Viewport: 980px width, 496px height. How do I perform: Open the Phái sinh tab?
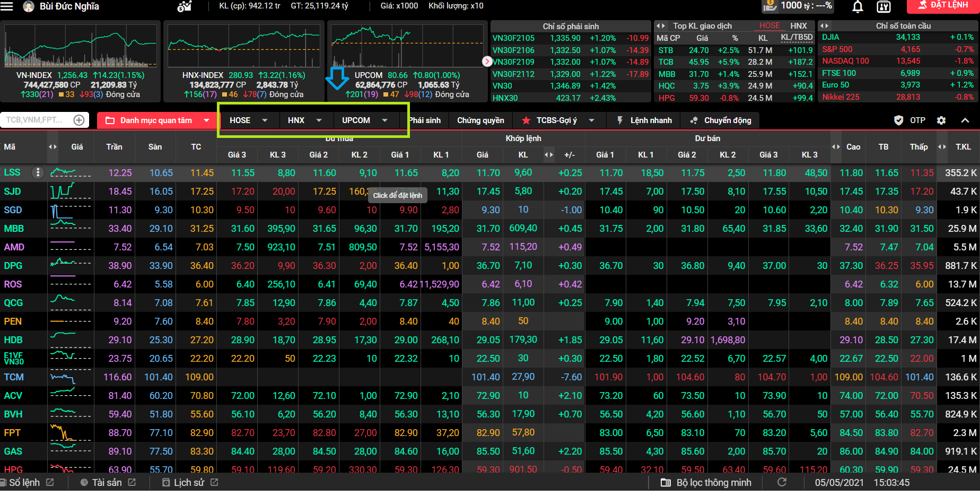425,120
